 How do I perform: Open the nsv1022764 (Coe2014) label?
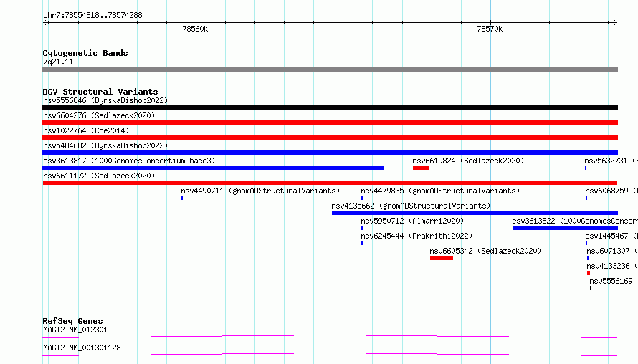[x=86, y=130]
